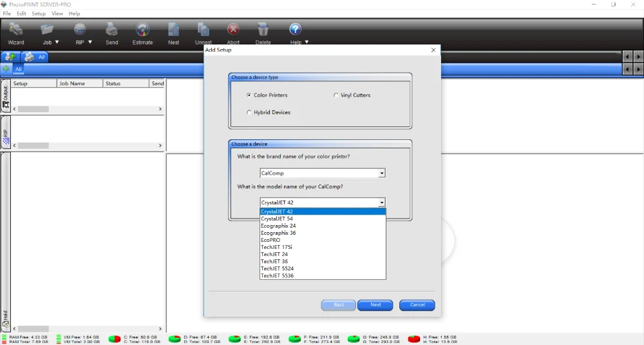Choose EcoPRO in the list

323,240
